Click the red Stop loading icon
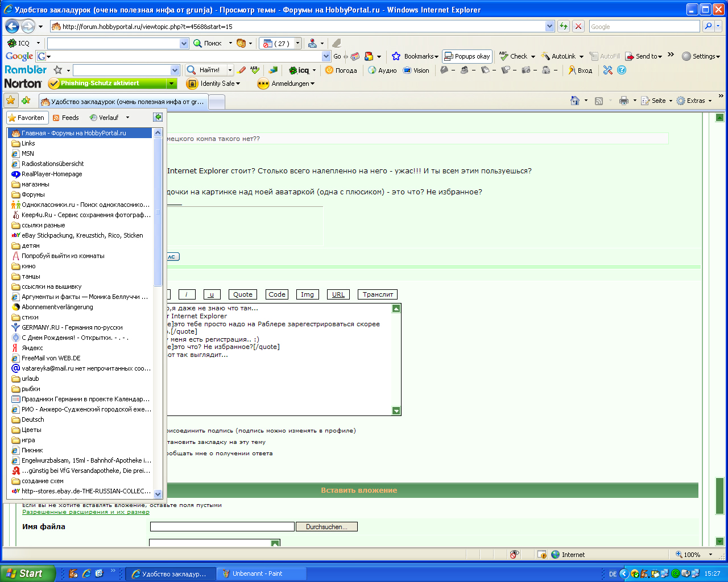This screenshot has height=582, width=728. point(578,26)
